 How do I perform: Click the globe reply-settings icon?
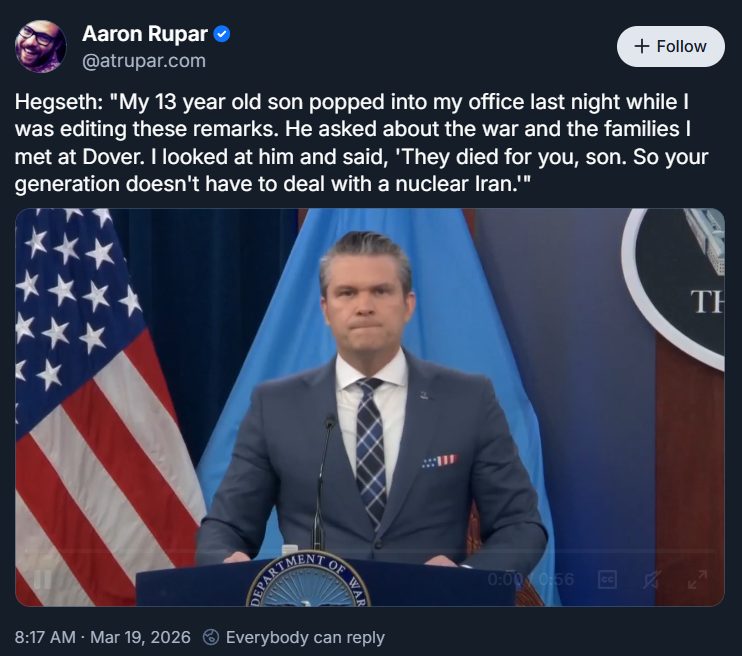(x=211, y=637)
